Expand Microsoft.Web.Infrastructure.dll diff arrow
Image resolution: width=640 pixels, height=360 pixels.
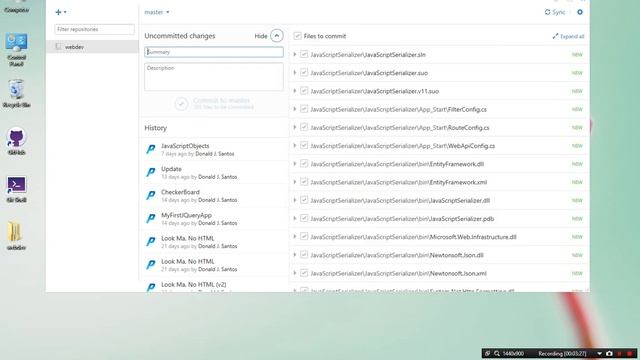tap(295, 237)
